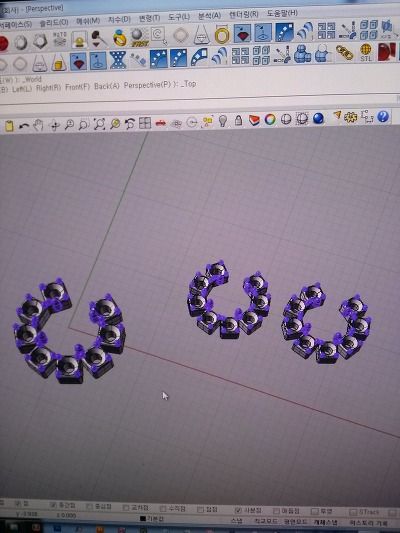Open the 도구(L) menu
This screenshot has height=533, width=400.
coord(179,17)
